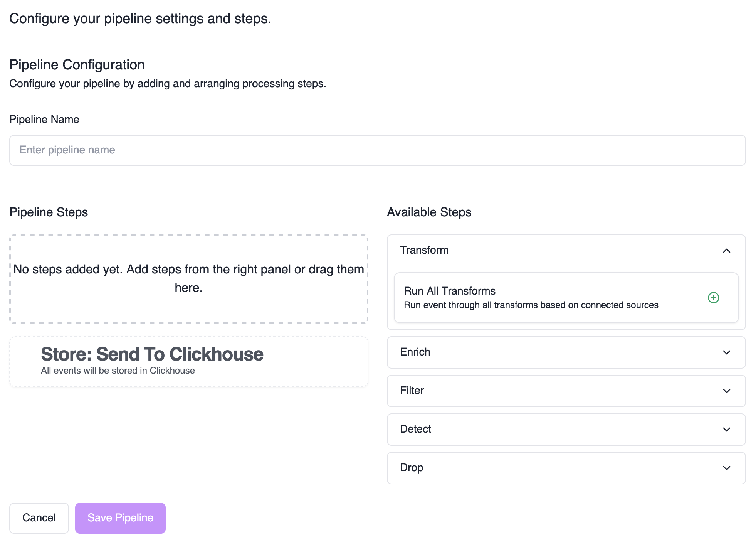Screen dimensions: 756x546
Task: Click the empty pipeline steps drop zone
Action: pos(188,279)
